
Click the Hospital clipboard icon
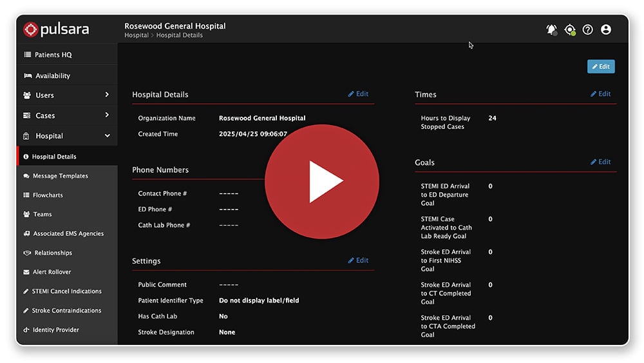point(26,136)
